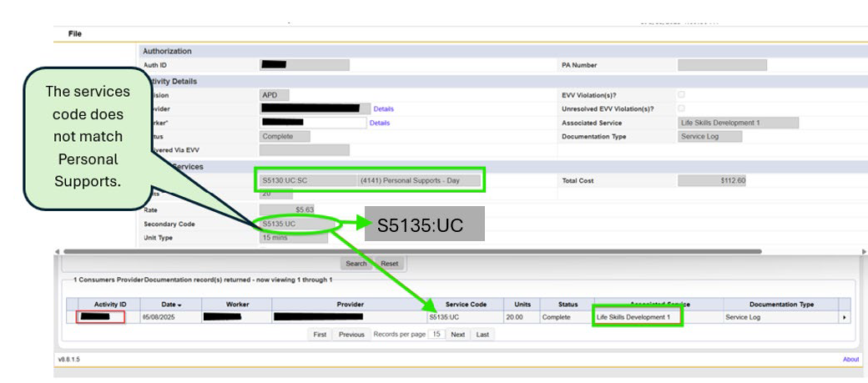The width and height of the screenshot is (868, 383).
Task: Sort by the Units column header
Action: [x=522, y=305]
